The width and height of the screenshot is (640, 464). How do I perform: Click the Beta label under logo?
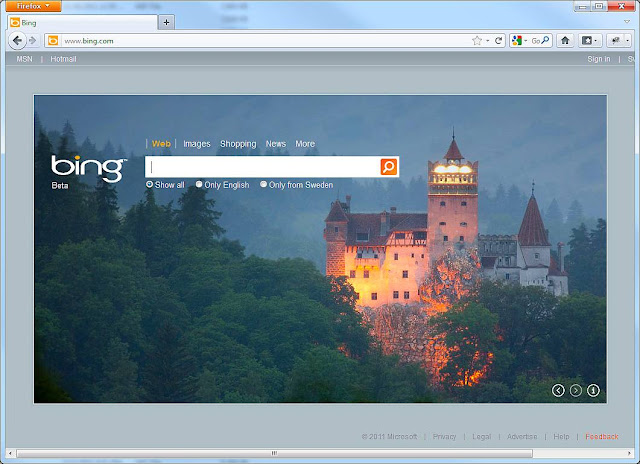60,186
